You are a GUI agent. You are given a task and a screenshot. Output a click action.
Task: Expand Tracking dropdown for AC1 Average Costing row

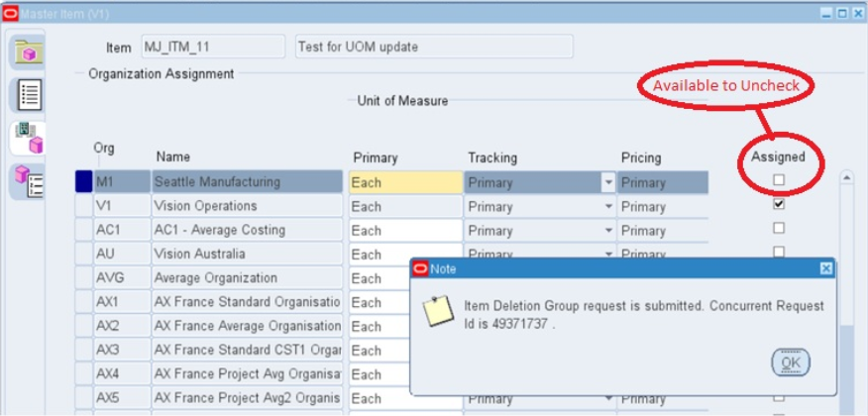tap(607, 231)
